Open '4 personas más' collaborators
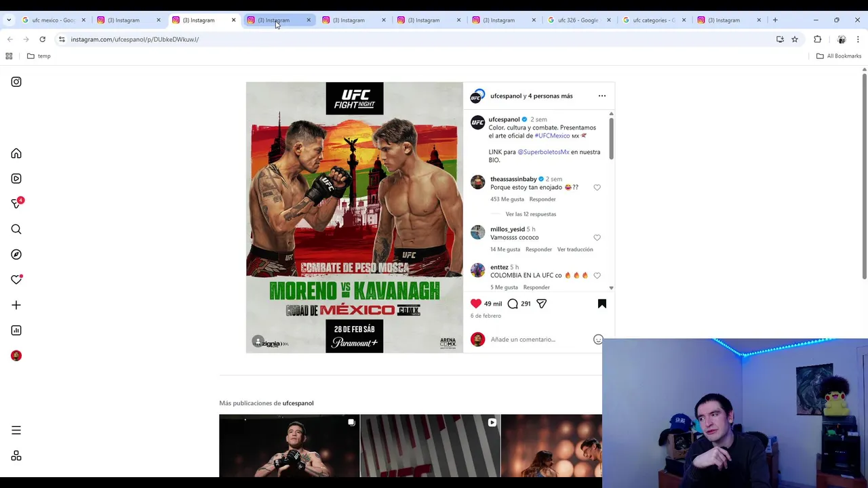 tap(550, 96)
